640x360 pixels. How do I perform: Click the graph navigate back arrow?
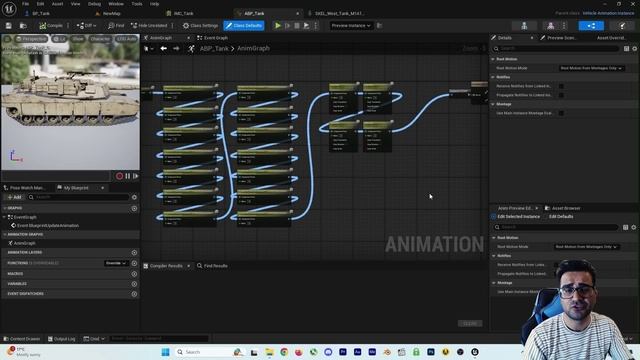pyautogui.click(x=163, y=49)
